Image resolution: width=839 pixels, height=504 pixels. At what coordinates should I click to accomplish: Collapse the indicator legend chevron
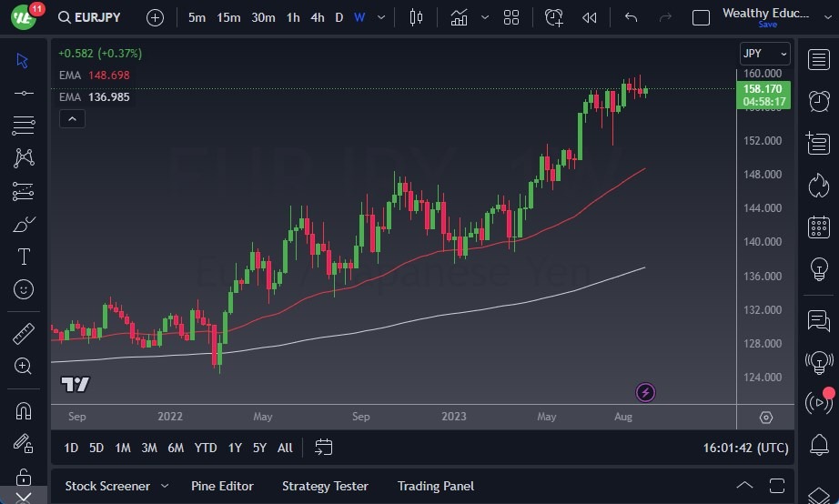(x=72, y=118)
